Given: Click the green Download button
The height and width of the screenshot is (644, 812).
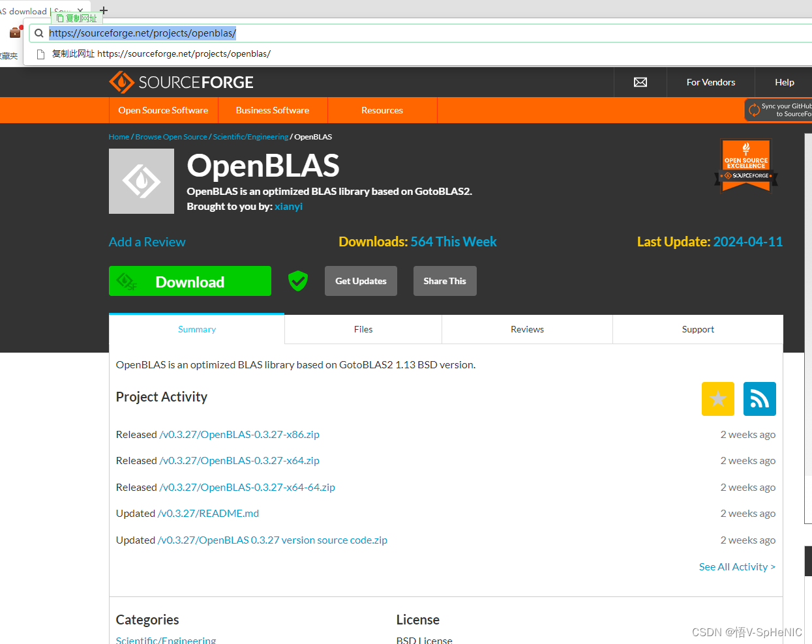Looking at the screenshot, I should point(189,281).
